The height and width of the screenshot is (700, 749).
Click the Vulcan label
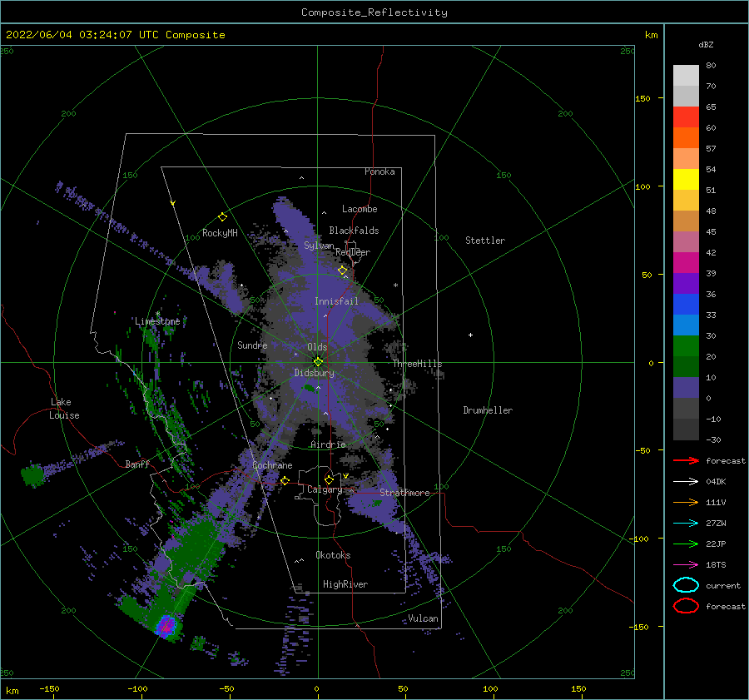pos(424,618)
